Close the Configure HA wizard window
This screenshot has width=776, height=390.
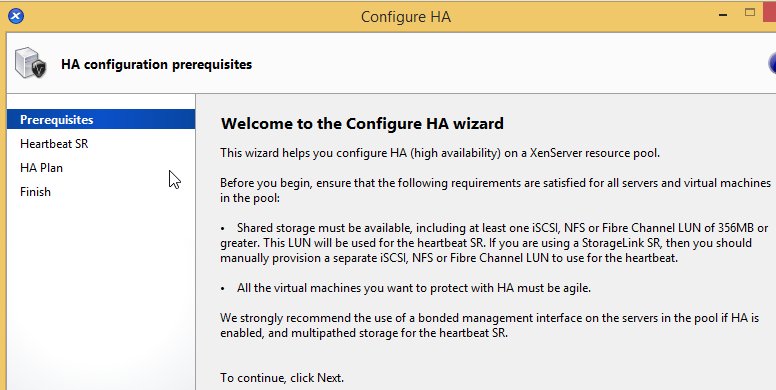point(770,12)
